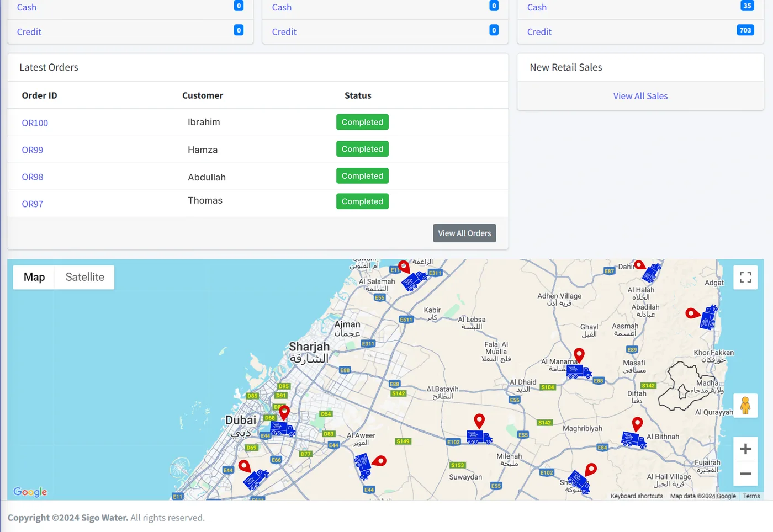
Task: Click the New Retail Sales heading
Action: (x=566, y=67)
